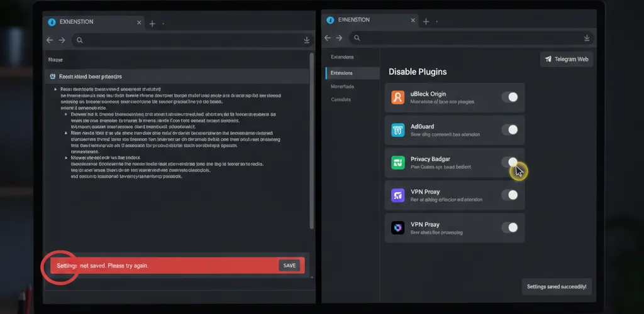This screenshot has width=644, height=314.
Task: Open the Candats sidebar item
Action: 341,100
